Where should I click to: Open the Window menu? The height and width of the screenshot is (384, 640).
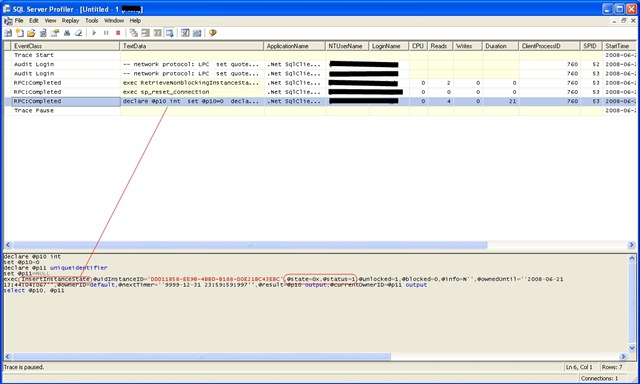click(x=114, y=21)
